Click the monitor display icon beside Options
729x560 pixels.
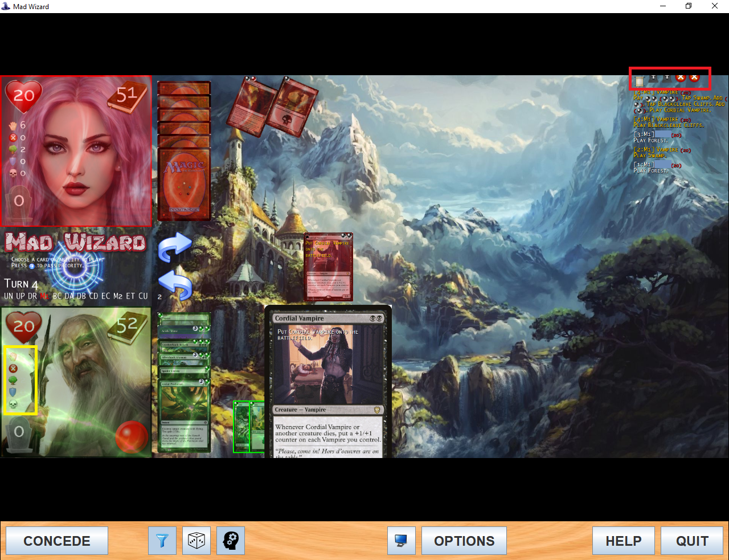[402, 541]
